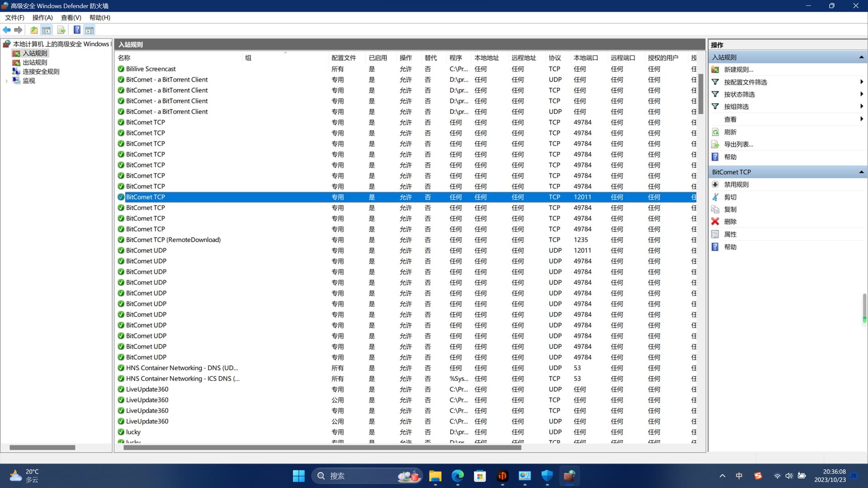Click 禁用规则 action link
This screenshot has height=488, width=868.
(x=736, y=184)
